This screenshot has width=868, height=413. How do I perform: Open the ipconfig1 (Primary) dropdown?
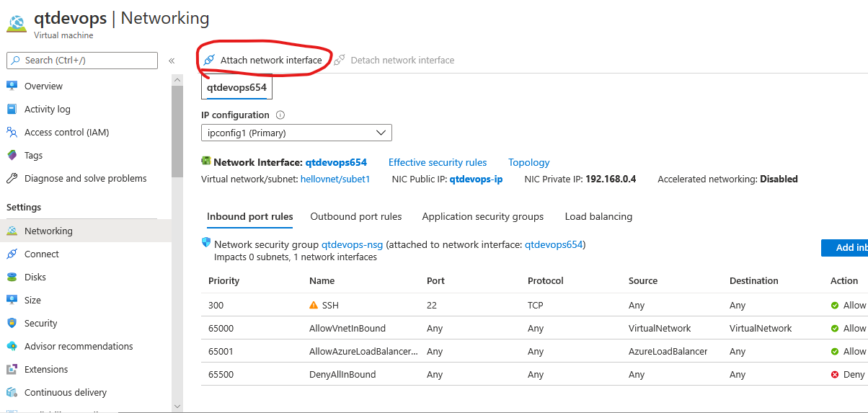point(296,133)
